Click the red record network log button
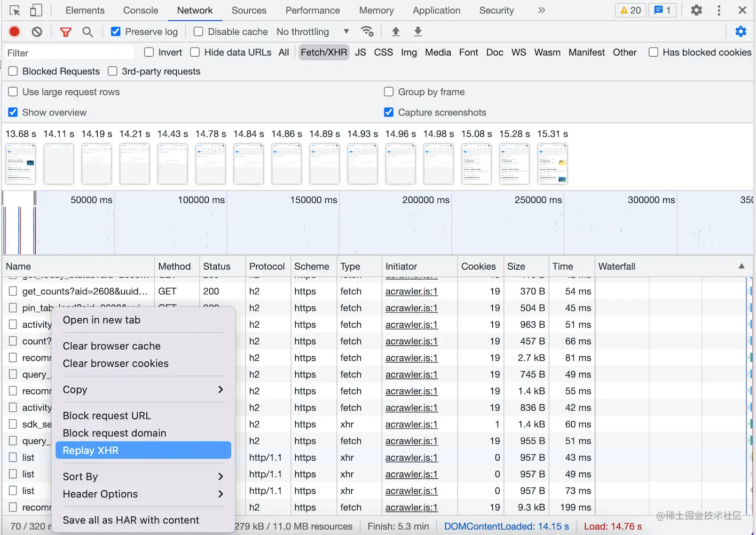Screen dimensions: 756x535 14,32
